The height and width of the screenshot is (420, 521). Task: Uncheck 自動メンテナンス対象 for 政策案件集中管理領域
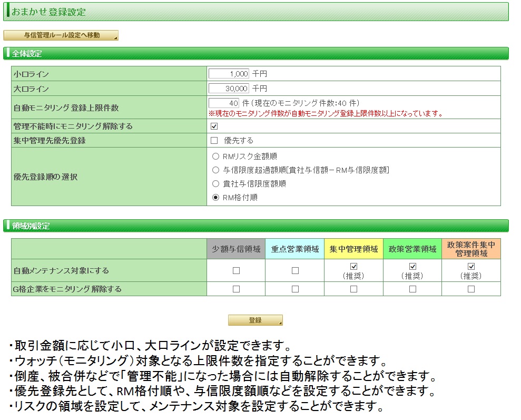[x=471, y=267]
